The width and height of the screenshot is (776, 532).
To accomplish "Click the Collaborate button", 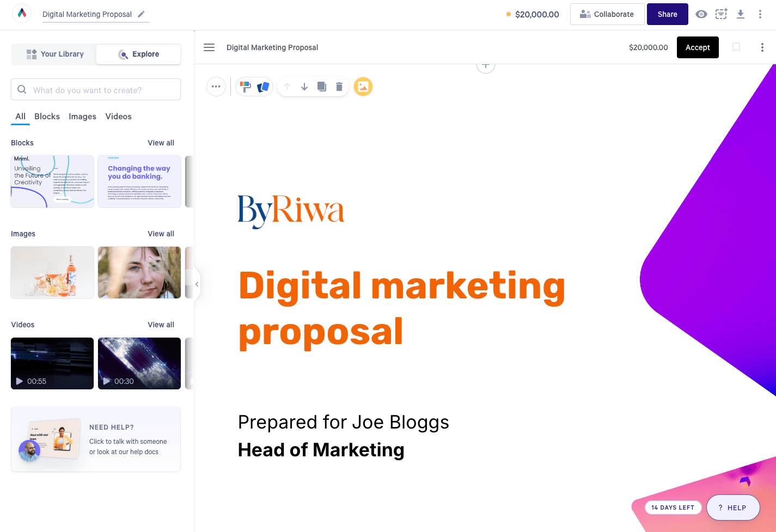I will point(607,14).
